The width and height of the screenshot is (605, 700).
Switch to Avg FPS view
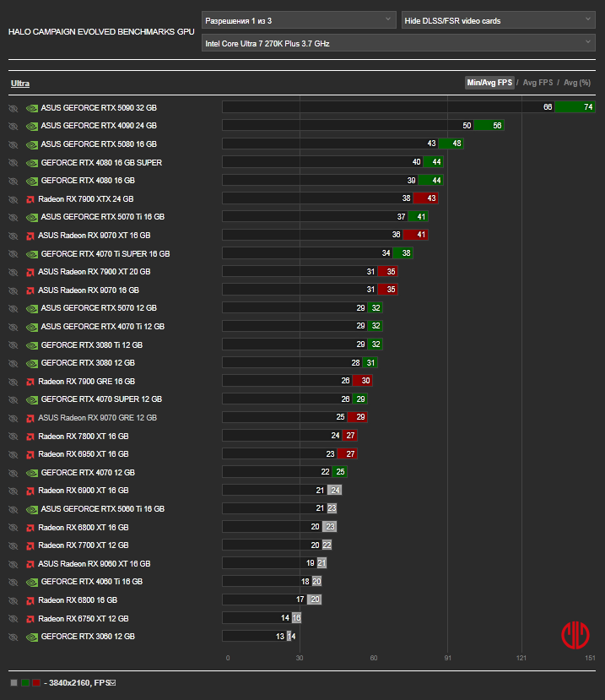(537, 83)
